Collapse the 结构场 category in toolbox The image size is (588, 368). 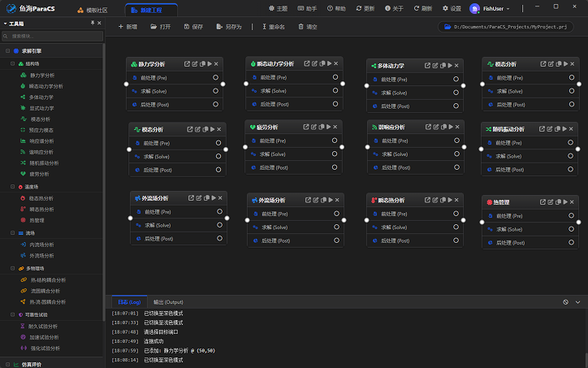pos(13,63)
